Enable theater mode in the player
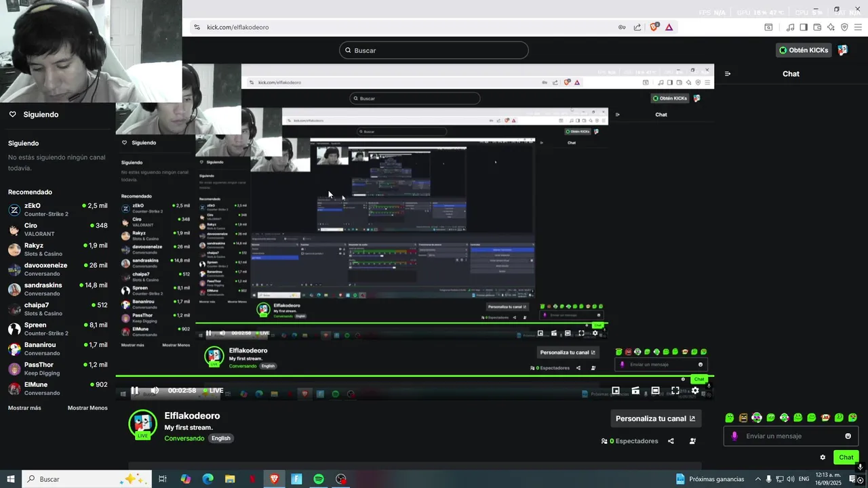The width and height of the screenshot is (868, 488). [655, 390]
